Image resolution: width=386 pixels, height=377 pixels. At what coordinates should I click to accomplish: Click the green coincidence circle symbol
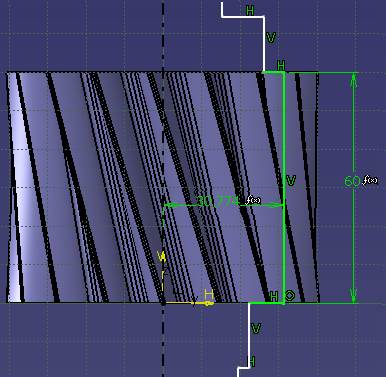point(290,295)
